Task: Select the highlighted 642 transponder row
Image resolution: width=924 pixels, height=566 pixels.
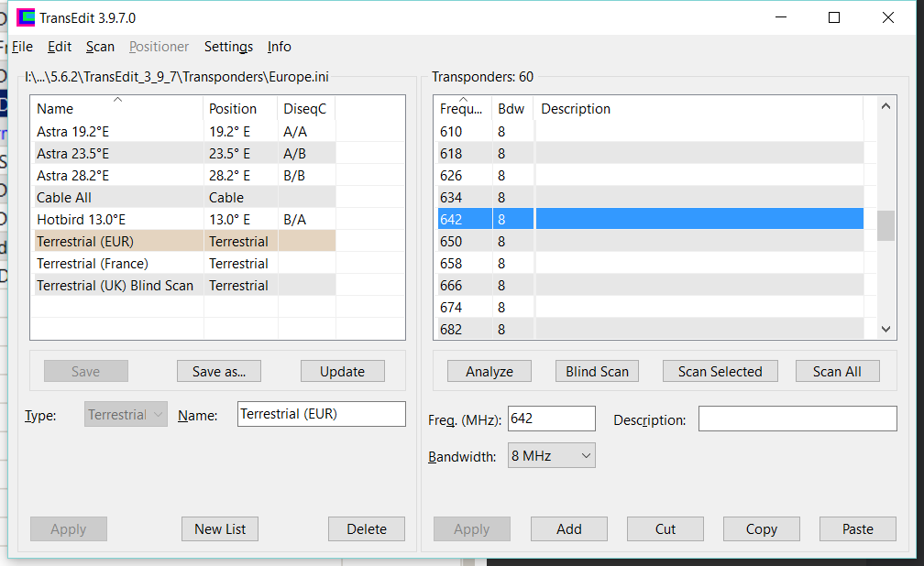Action: tap(651, 219)
